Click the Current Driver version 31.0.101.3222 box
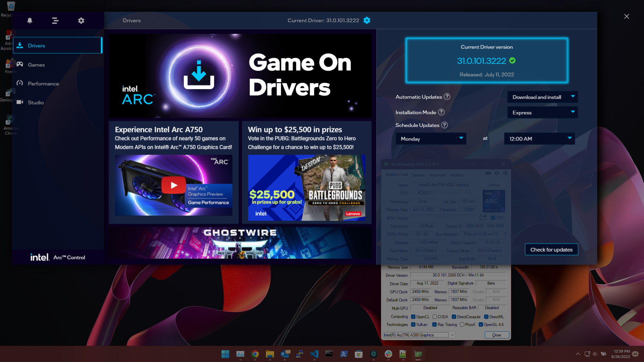 click(487, 61)
